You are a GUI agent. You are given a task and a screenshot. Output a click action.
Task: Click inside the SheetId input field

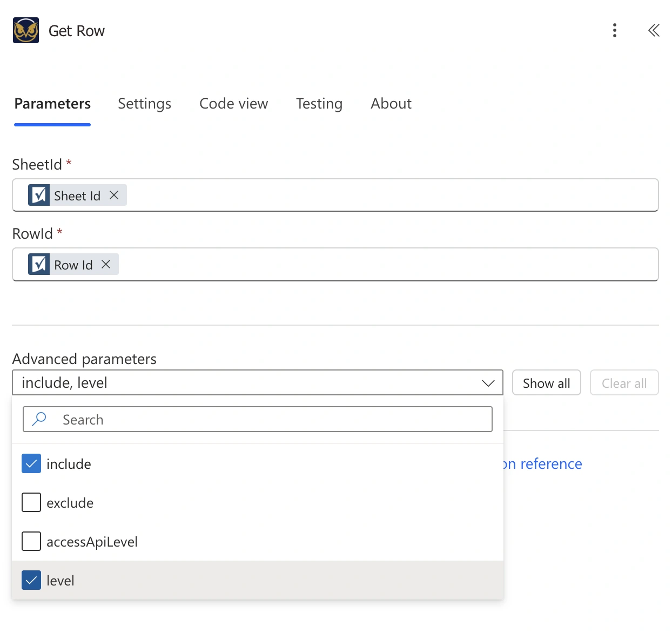335,195
